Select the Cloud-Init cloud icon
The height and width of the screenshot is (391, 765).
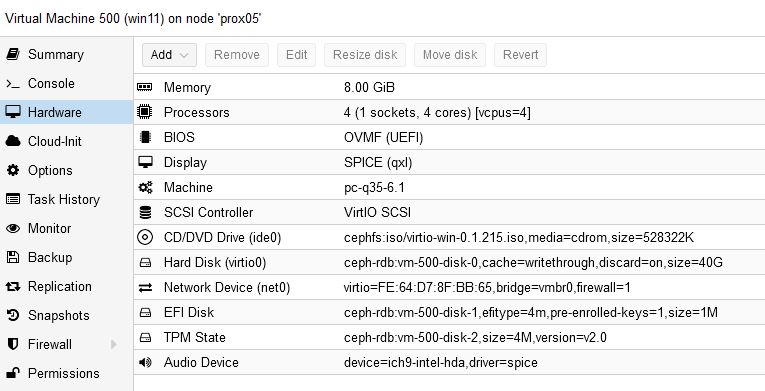click(x=13, y=141)
